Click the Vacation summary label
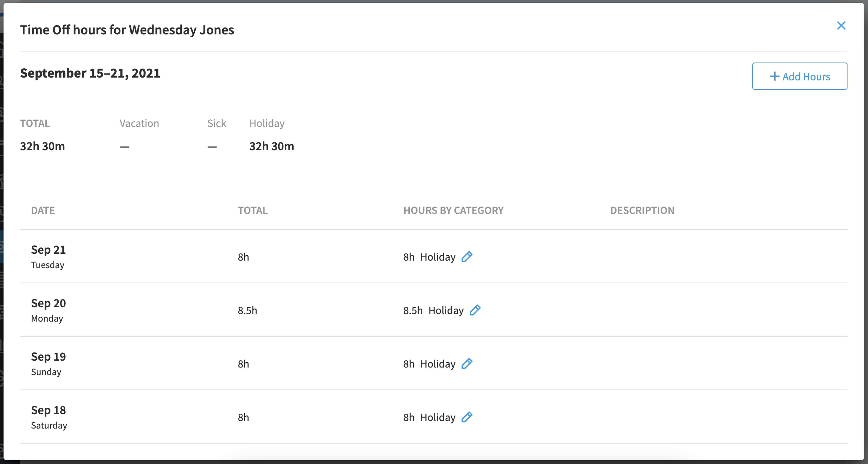This screenshot has height=464, width=868. (139, 123)
